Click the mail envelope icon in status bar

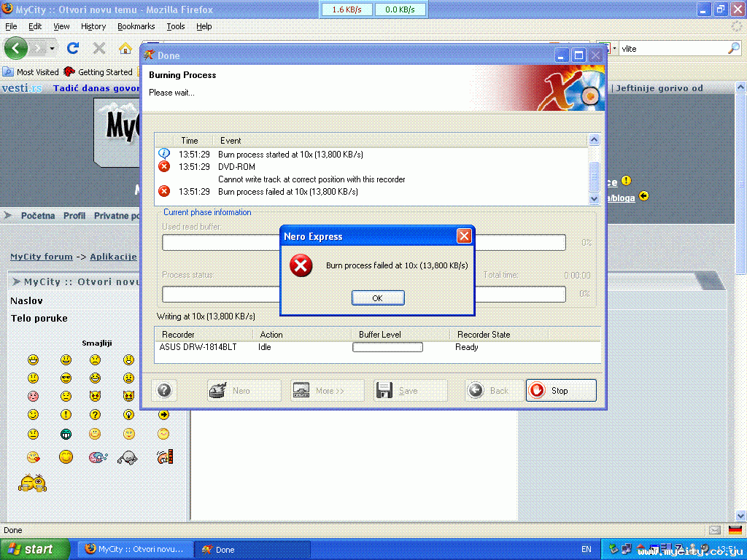point(715,530)
